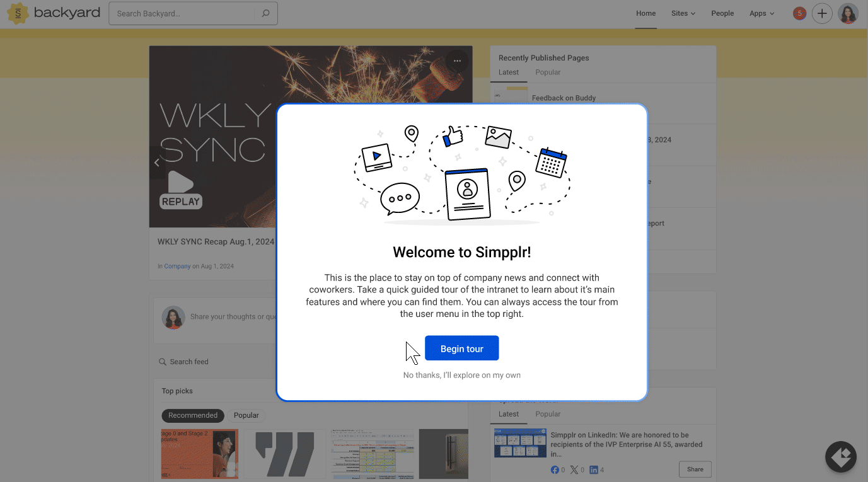
Task: Select the Popular filter in Top picks
Action: coord(246,415)
